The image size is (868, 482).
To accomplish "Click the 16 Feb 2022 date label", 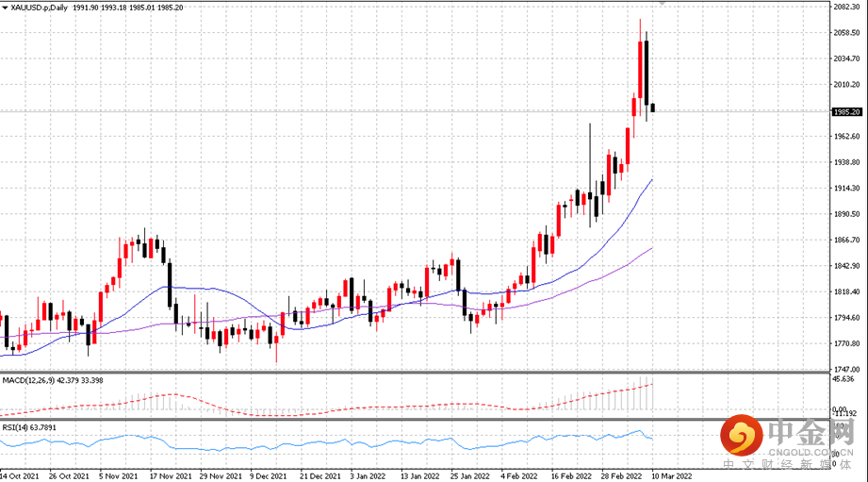I will (x=571, y=476).
